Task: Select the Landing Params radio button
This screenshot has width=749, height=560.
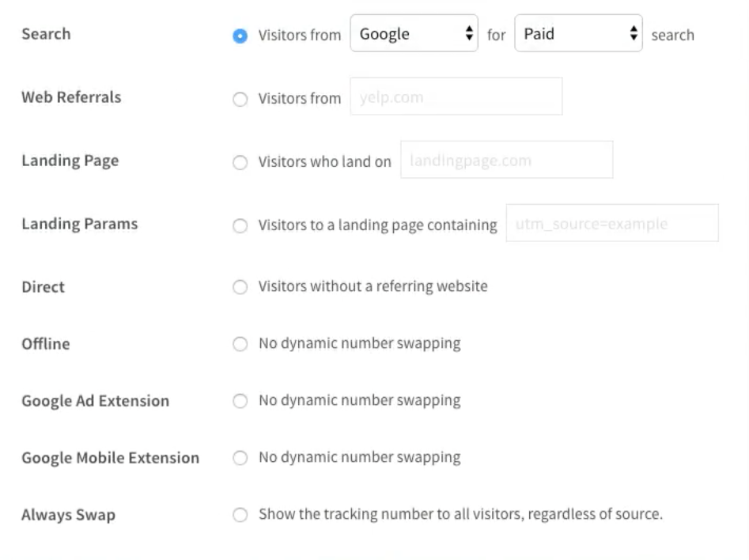Action: click(240, 225)
